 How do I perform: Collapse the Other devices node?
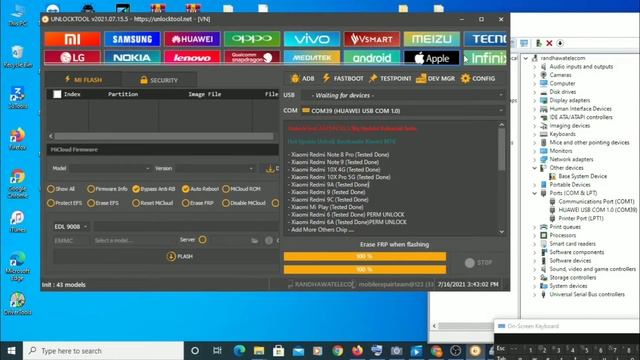pyautogui.click(x=535, y=168)
